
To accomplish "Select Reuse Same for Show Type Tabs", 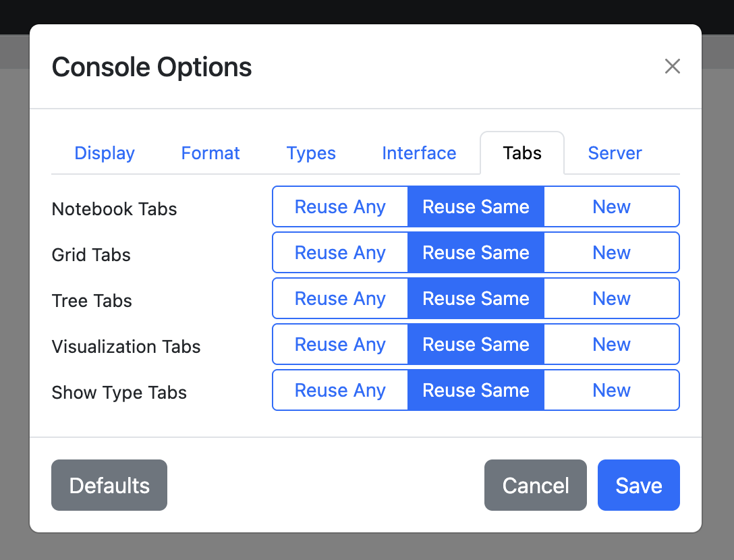I will 476,390.
